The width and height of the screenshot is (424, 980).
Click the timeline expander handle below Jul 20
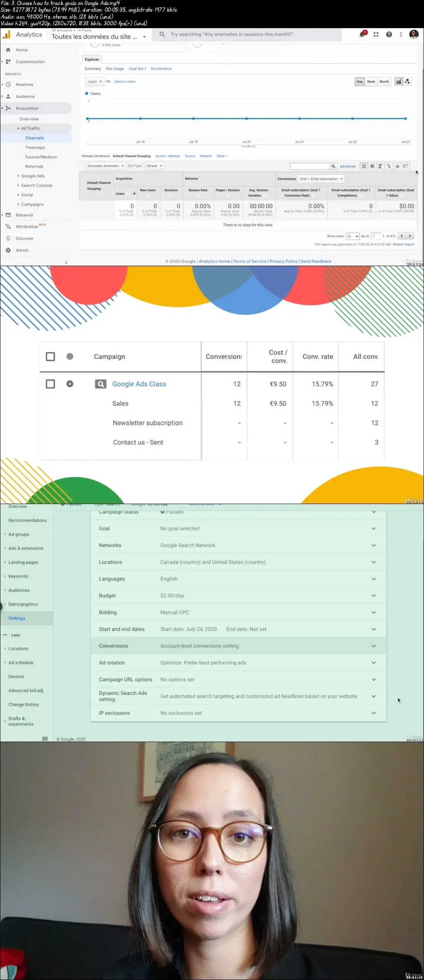248,146
